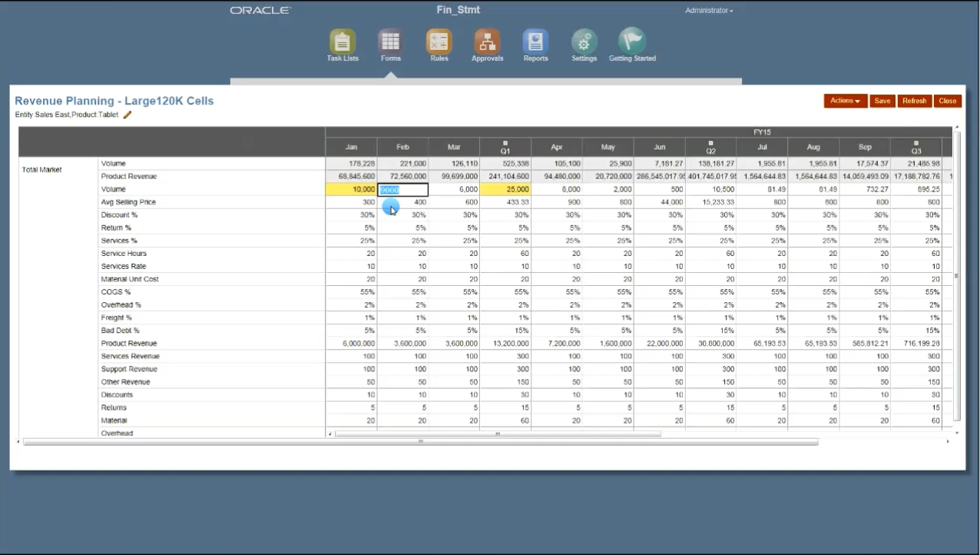Viewport: 980px width, 555px height.
Task: Click the Forms icon
Action: (x=390, y=42)
